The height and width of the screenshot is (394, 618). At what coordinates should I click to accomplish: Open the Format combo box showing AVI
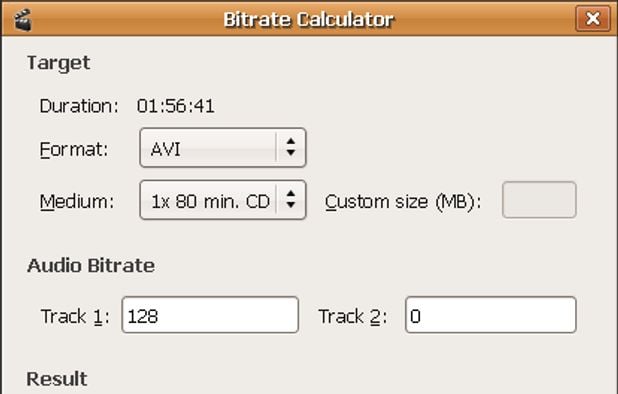tap(223, 148)
